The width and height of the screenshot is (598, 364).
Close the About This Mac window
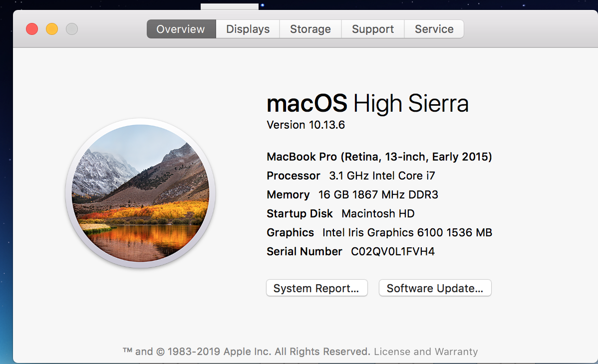[32, 29]
